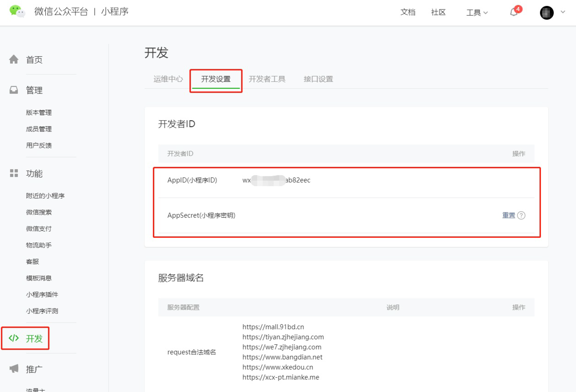Image resolution: width=576 pixels, height=392 pixels.
Task: Click https://tiyan.zjhejiang.com domain entry
Action: [x=283, y=337]
